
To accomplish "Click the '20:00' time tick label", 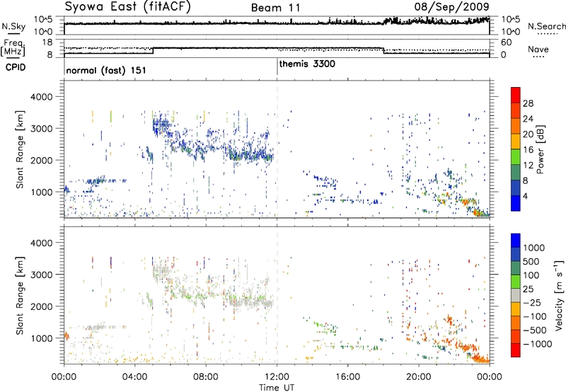I will tap(419, 377).
